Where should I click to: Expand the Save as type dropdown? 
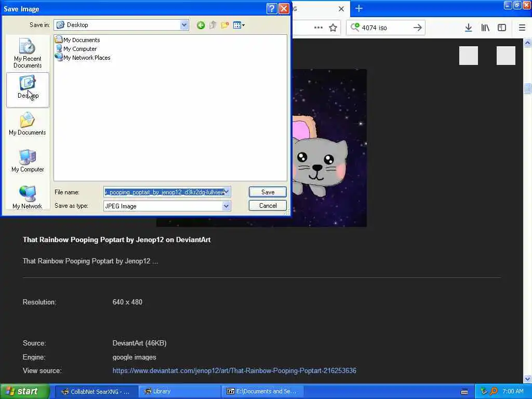coord(227,206)
